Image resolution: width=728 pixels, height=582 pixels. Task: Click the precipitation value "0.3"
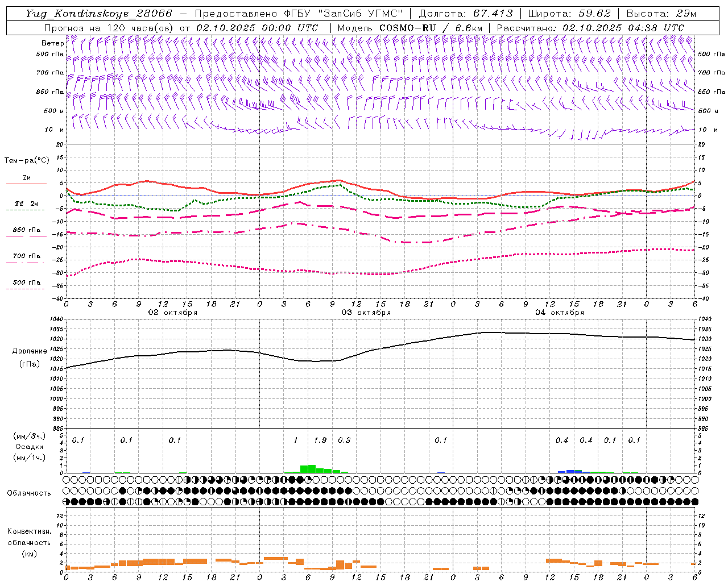pyautogui.click(x=344, y=440)
